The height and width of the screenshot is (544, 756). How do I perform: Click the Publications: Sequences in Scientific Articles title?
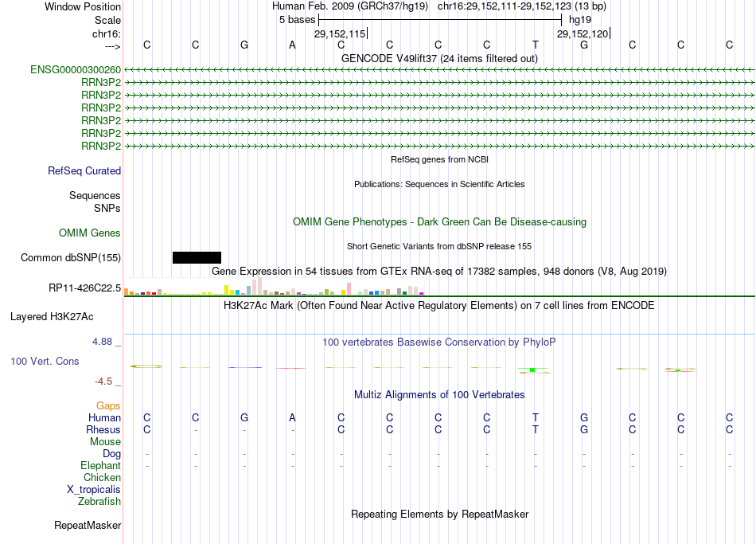[440, 184]
